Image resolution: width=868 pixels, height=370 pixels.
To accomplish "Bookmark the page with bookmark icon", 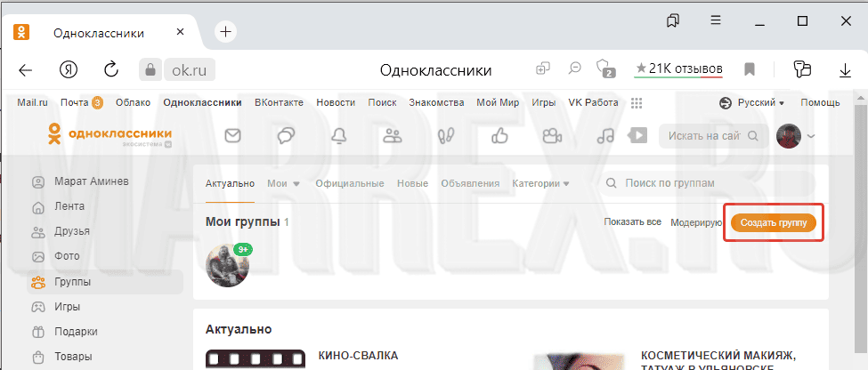I will 750,69.
